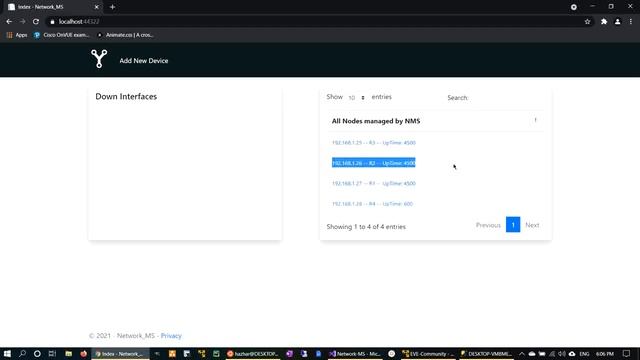The image size is (640, 360).
Task: Open the Chrome three-dot menu
Action: (631, 22)
